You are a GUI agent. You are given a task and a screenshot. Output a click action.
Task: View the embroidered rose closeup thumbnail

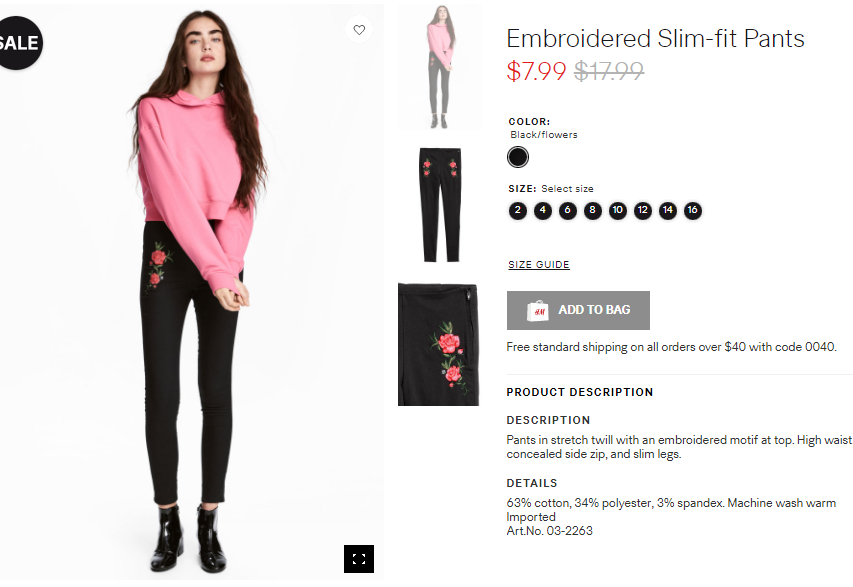pos(438,344)
